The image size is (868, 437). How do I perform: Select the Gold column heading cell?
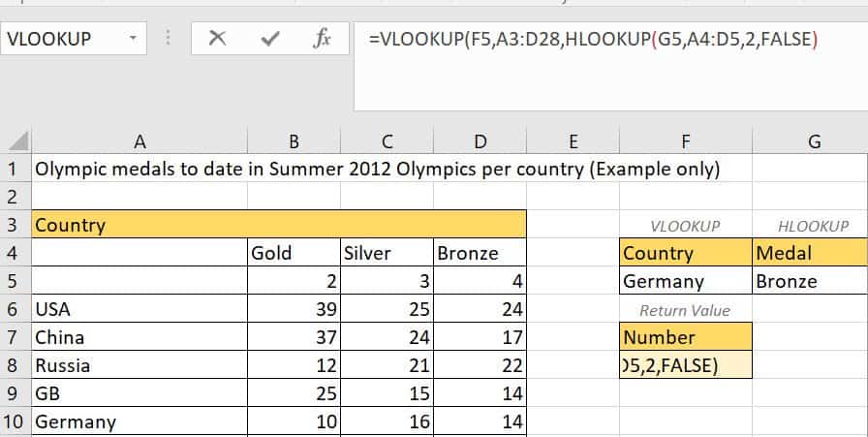coord(294,254)
